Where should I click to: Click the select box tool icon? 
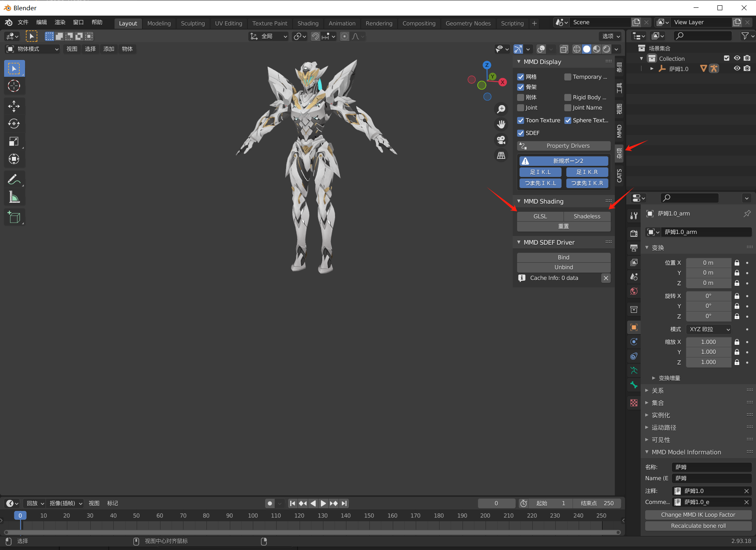14,69
